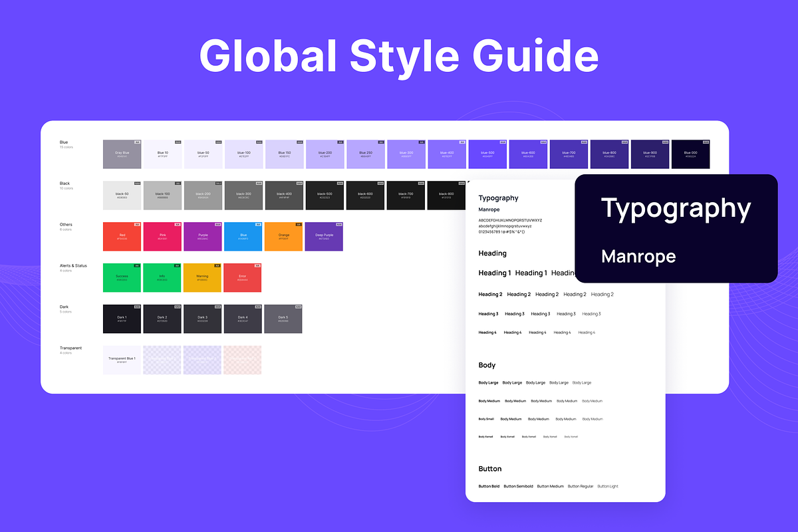Viewport: 798px width, 532px height.
Task: Click the Button Bold text sample
Action: [489, 486]
